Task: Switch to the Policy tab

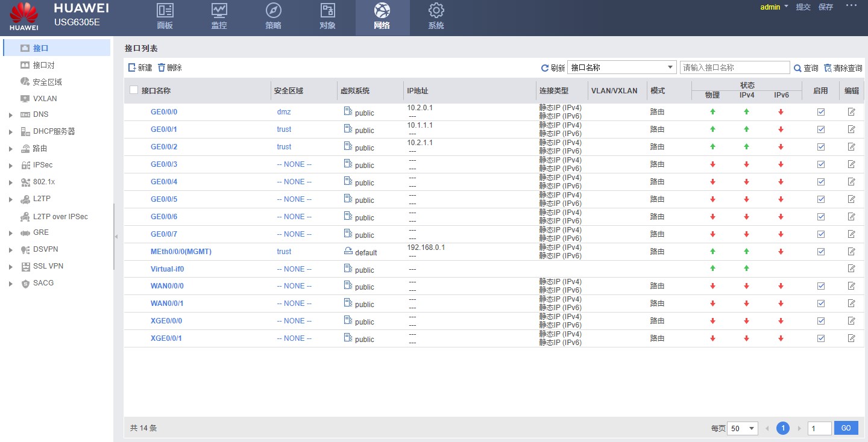Action: click(273, 17)
